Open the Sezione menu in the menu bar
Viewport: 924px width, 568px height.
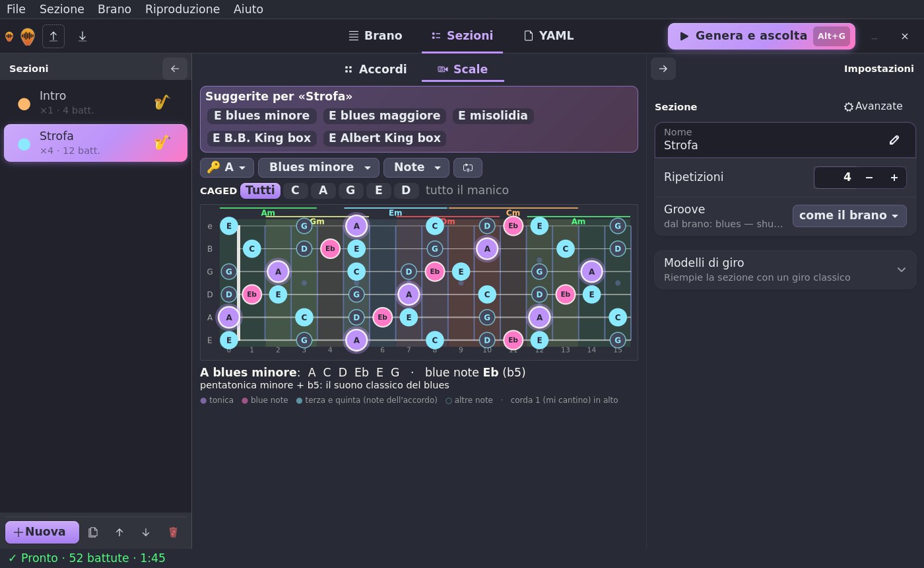[x=61, y=9]
